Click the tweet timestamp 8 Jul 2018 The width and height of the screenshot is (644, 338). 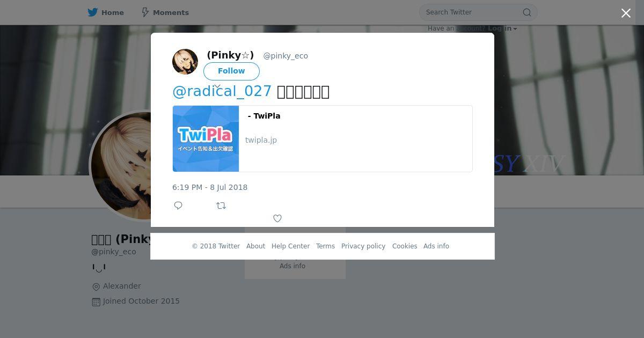[x=210, y=187]
